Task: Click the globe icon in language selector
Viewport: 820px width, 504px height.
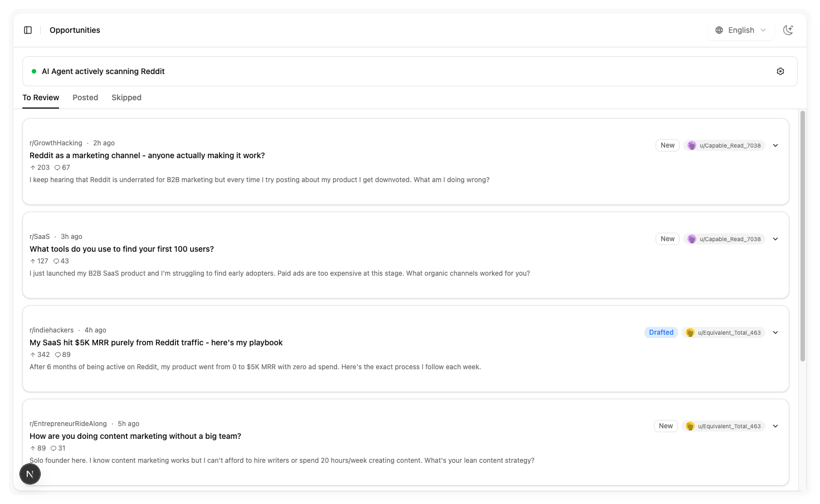Action: [719, 30]
